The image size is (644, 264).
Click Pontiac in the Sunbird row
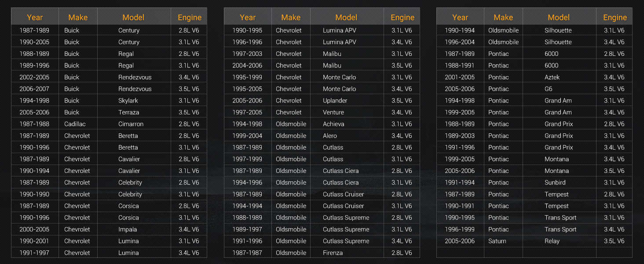pyautogui.click(x=498, y=183)
